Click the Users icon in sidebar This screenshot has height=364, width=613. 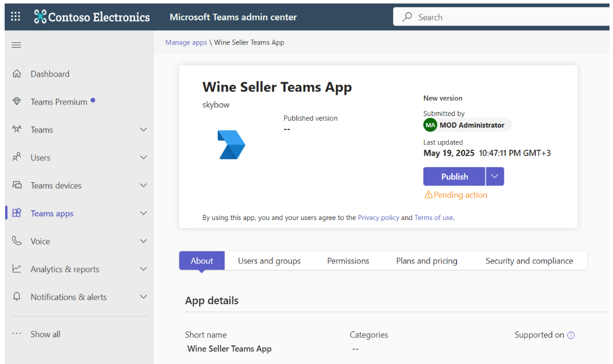coord(16,157)
